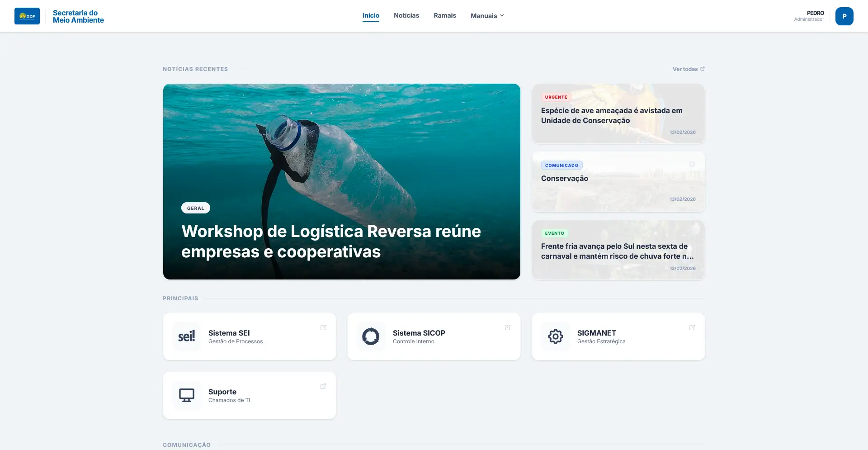
Task: Click the sei! logo icon
Action: (186, 336)
